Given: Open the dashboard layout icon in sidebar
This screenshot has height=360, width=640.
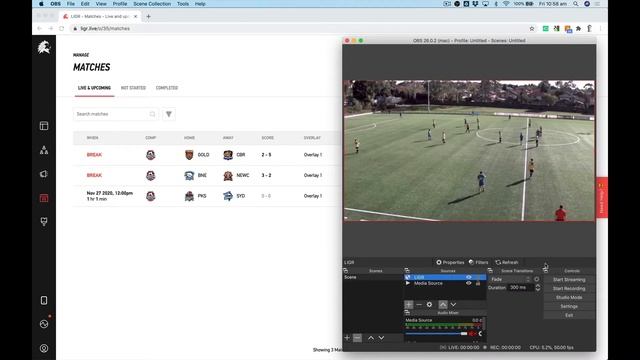Looking at the screenshot, I should tap(44, 126).
